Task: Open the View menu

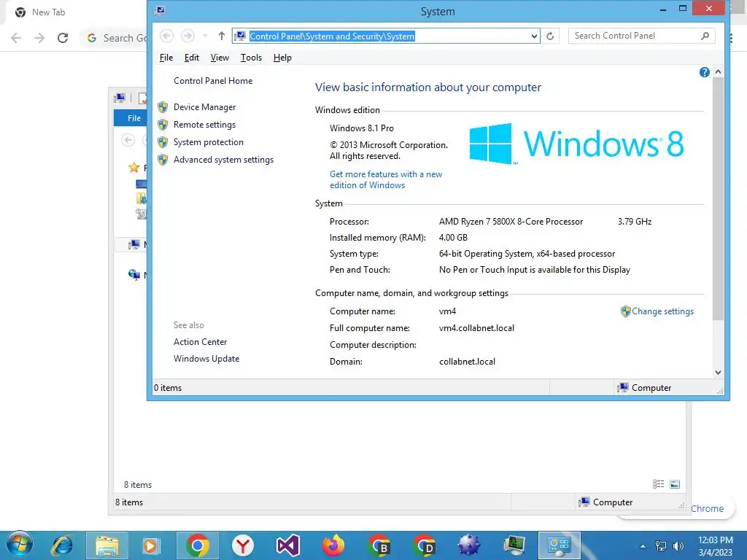Action: coord(220,58)
